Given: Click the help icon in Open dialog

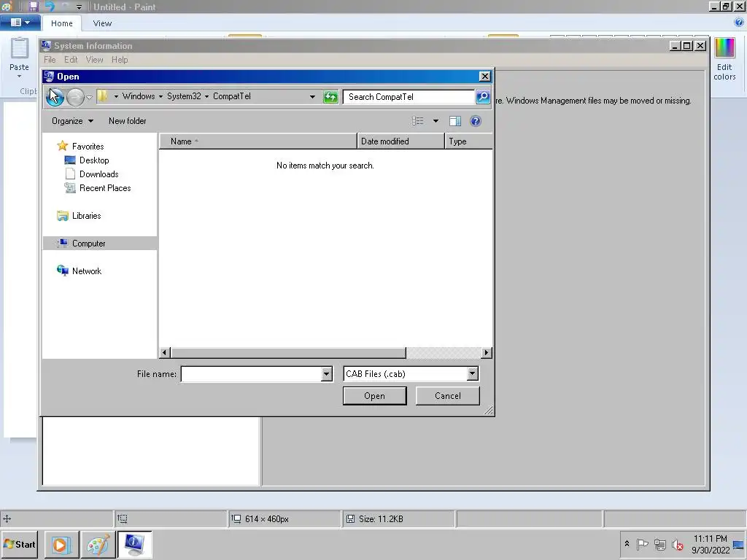Looking at the screenshot, I should pos(476,121).
